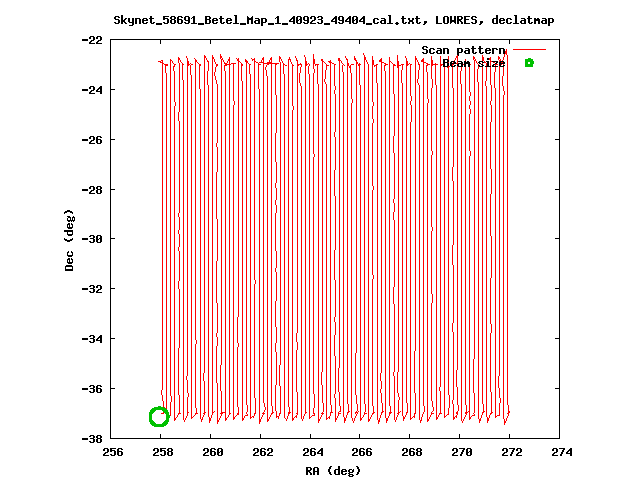
Task: Click the red scan pattern legend line sample
Action: (529, 50)
